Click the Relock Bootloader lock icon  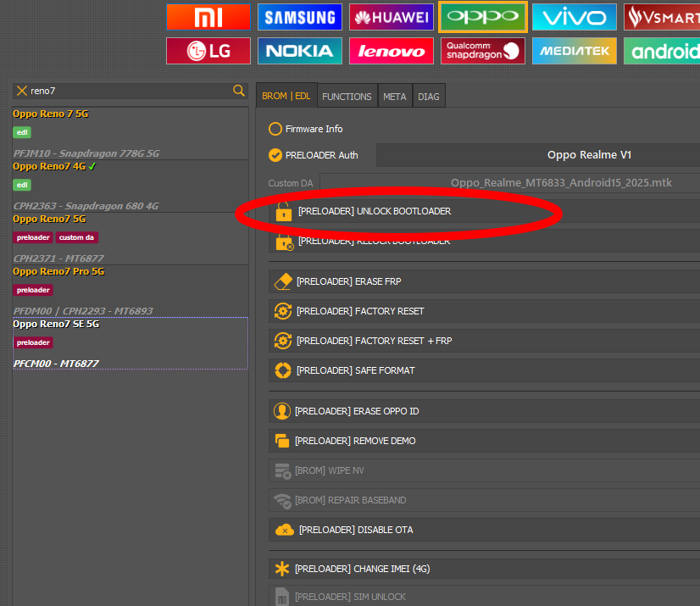coord(285,242)
